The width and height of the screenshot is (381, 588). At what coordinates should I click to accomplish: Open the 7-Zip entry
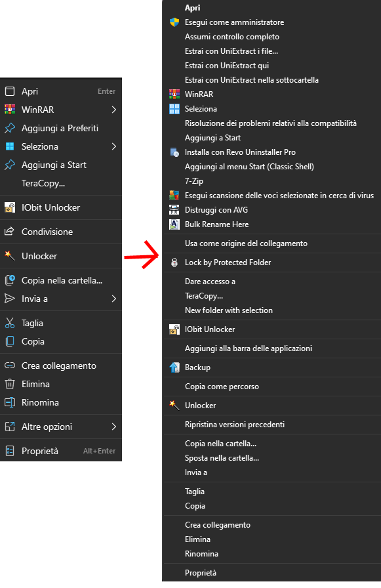tap(194, 181)
